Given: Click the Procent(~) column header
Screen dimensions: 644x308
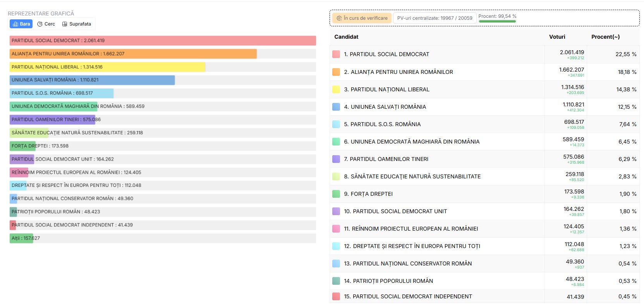Looking at the screenshot, I should pos(605,37).
